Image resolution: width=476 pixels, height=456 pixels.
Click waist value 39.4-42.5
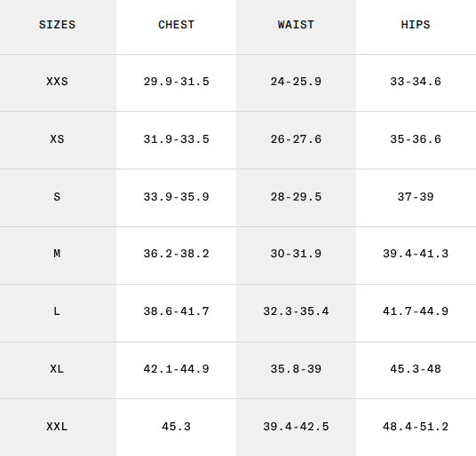(x=296, y=427)
